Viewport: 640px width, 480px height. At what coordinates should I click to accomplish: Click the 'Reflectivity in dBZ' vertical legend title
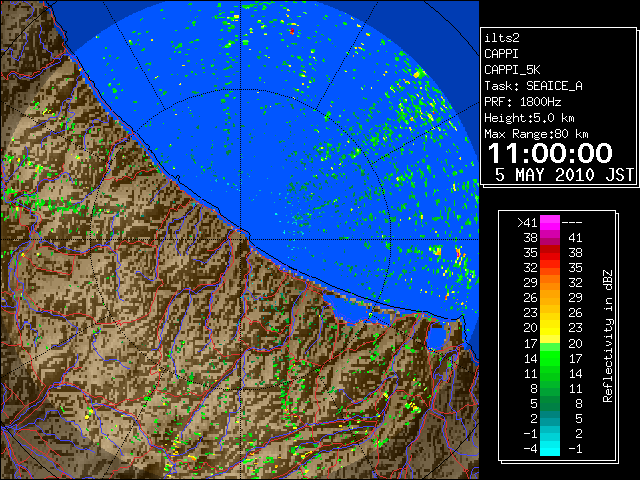(x=608, y=336)
